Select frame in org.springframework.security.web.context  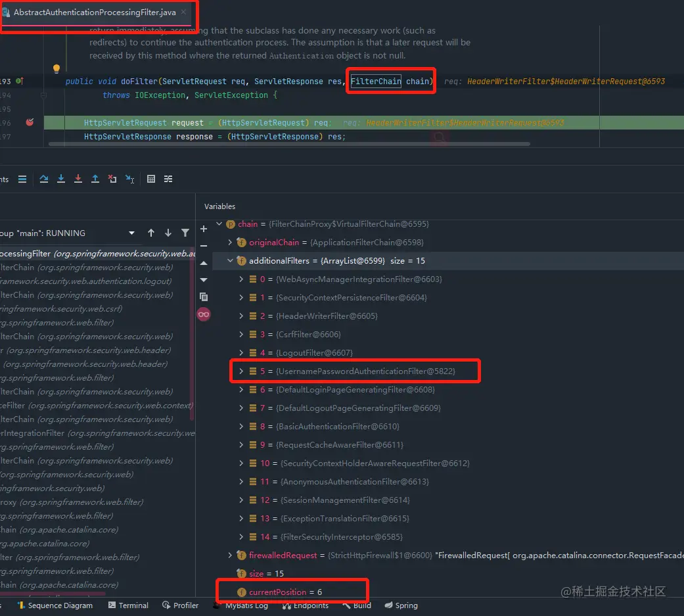97,405
